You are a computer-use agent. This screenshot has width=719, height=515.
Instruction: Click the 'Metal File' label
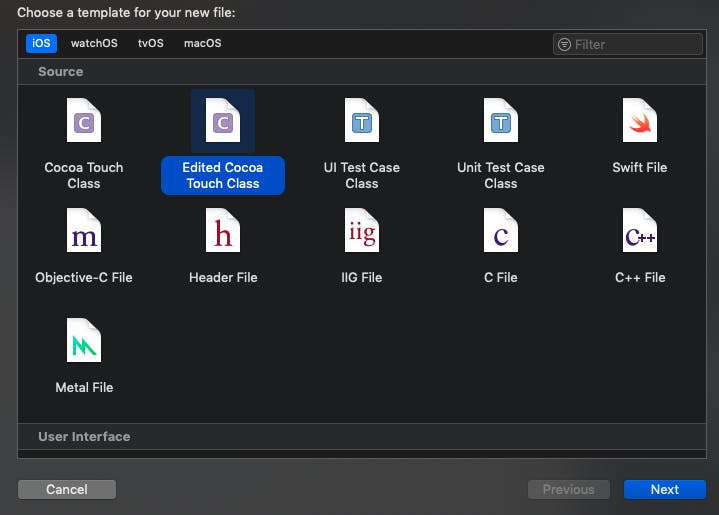(x=84, y=388)
